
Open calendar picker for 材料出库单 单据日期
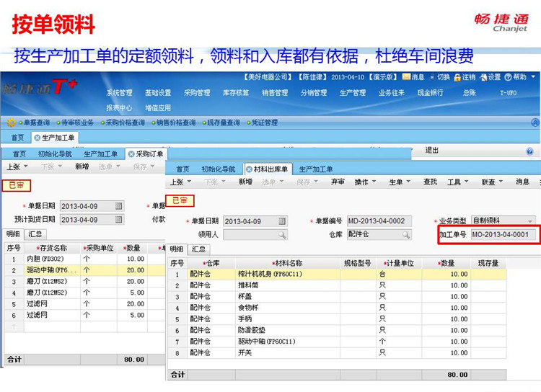282,221
